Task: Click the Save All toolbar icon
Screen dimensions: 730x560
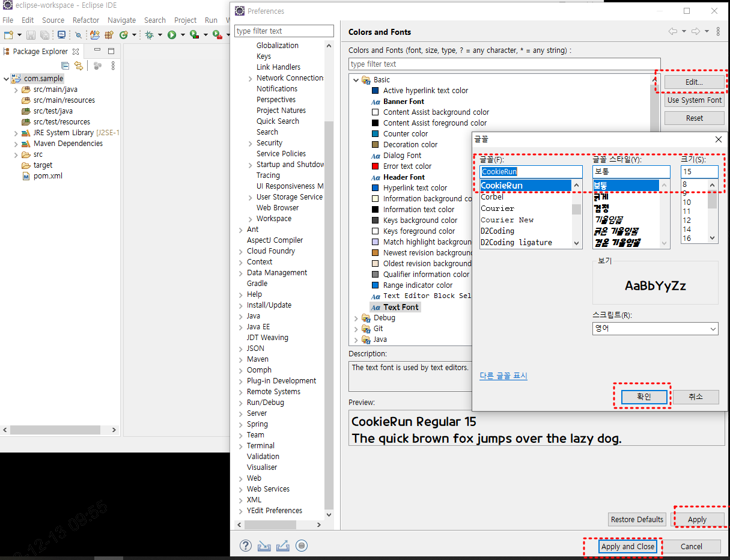Action: click(44, 35)
